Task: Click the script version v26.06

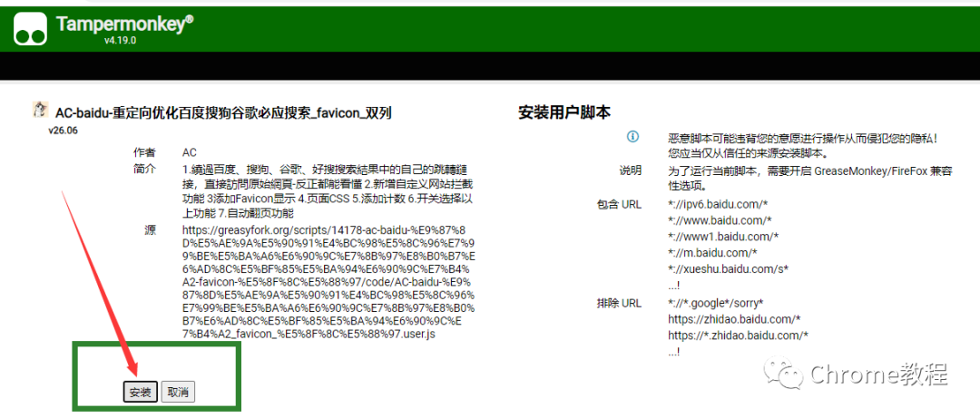Action: coord(64,131)
